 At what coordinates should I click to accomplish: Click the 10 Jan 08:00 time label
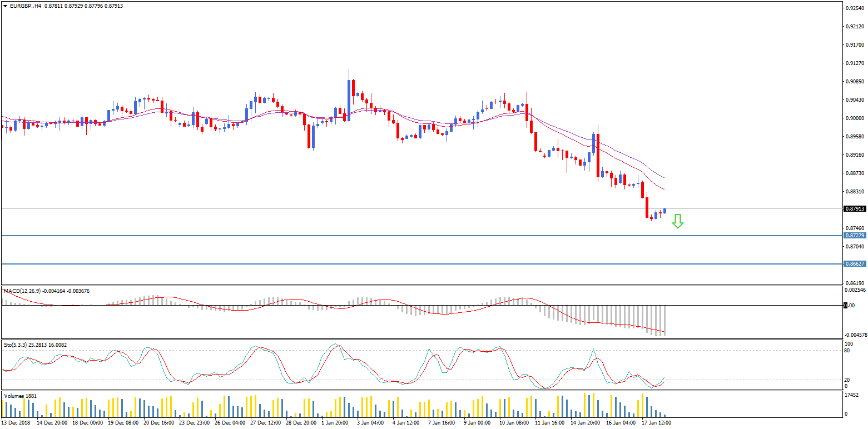pyautogui.click(x=513, y=423)
